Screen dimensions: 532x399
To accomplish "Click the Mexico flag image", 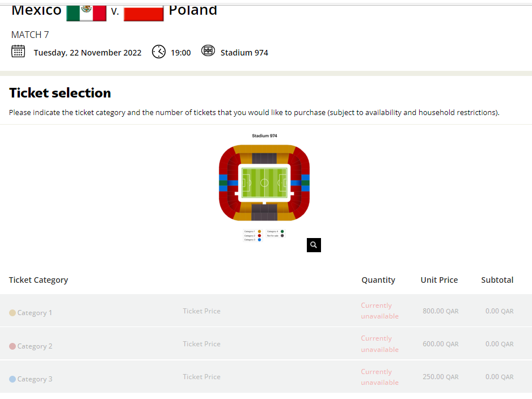I will click(86, 13).
